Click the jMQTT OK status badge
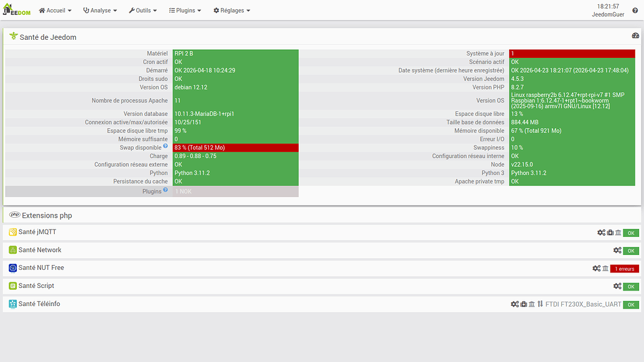Image resolution: width=644 pixels, height=362 pixels. (x=631, y=233)
